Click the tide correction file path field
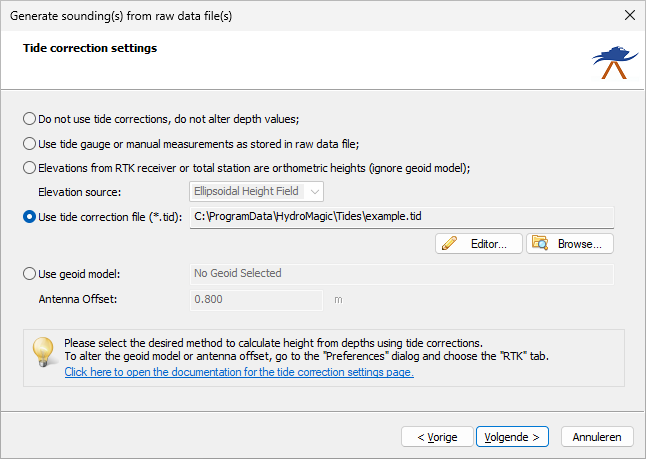646x459 pixels. [402, 217]
